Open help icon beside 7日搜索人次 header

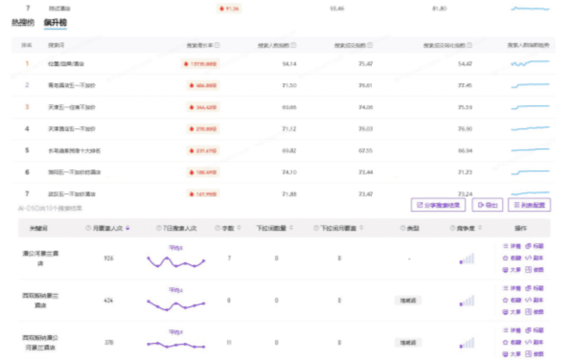[x=158, y=228]
